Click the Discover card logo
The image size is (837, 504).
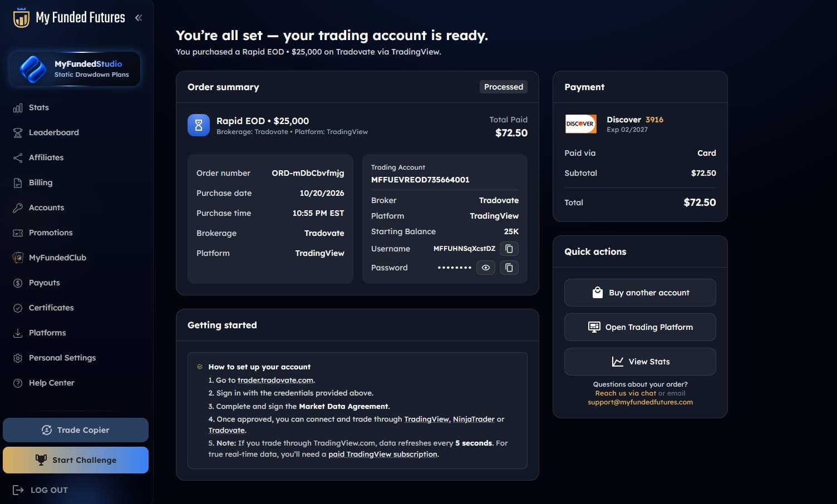pos(580,124)
